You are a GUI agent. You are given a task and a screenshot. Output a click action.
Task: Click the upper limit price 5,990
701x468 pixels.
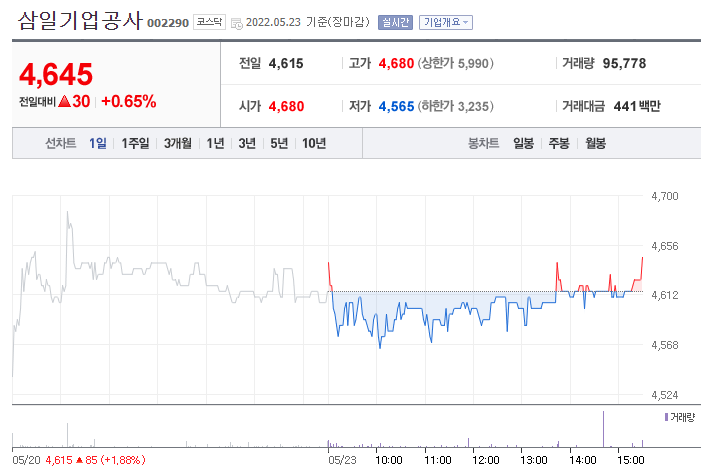tap(473, 63)
